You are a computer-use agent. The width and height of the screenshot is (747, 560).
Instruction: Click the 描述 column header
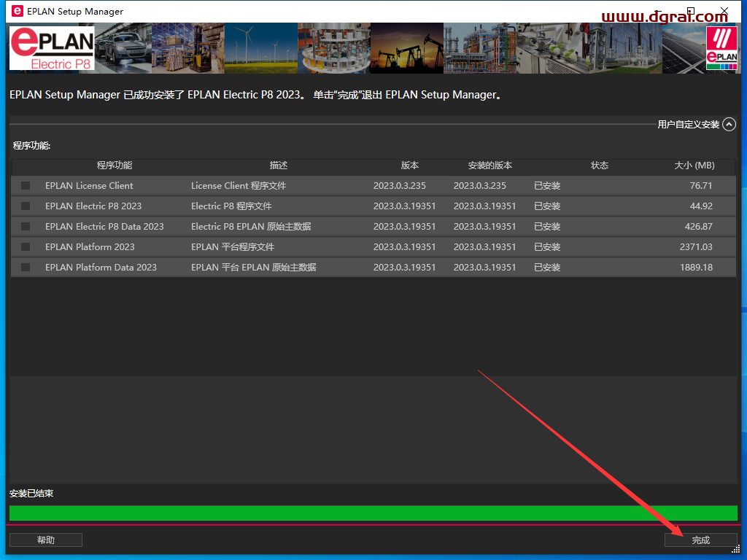(279, 166)
